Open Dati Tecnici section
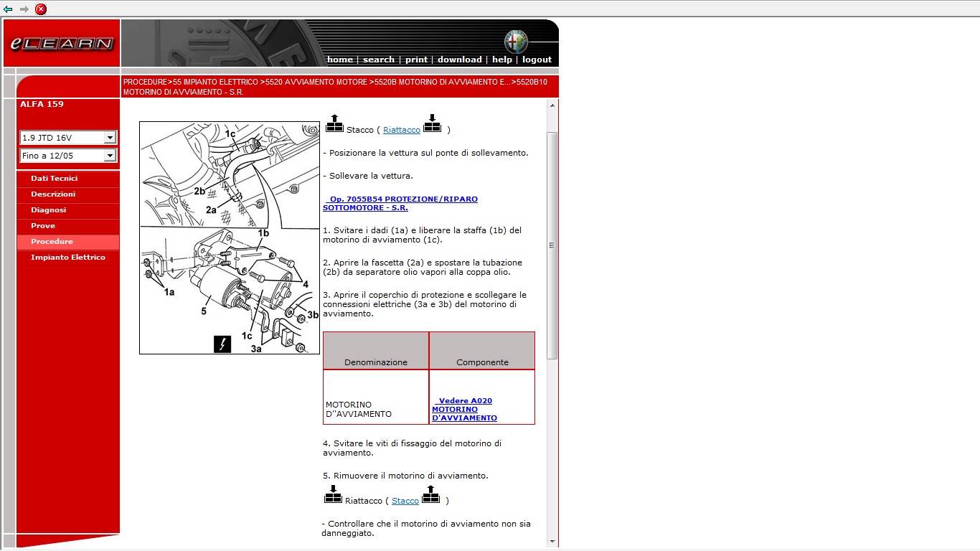The height and width of the screenshot is (551, 980). click(54, 178)
